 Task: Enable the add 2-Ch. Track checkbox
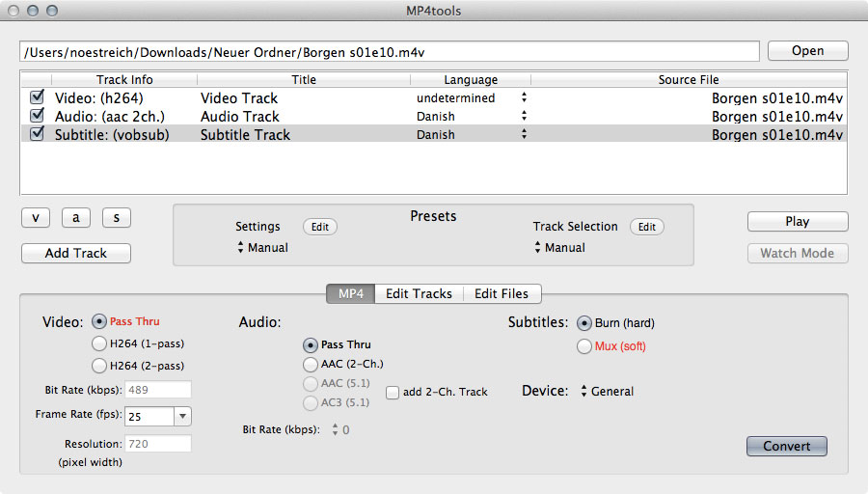[x=393, y=392]
